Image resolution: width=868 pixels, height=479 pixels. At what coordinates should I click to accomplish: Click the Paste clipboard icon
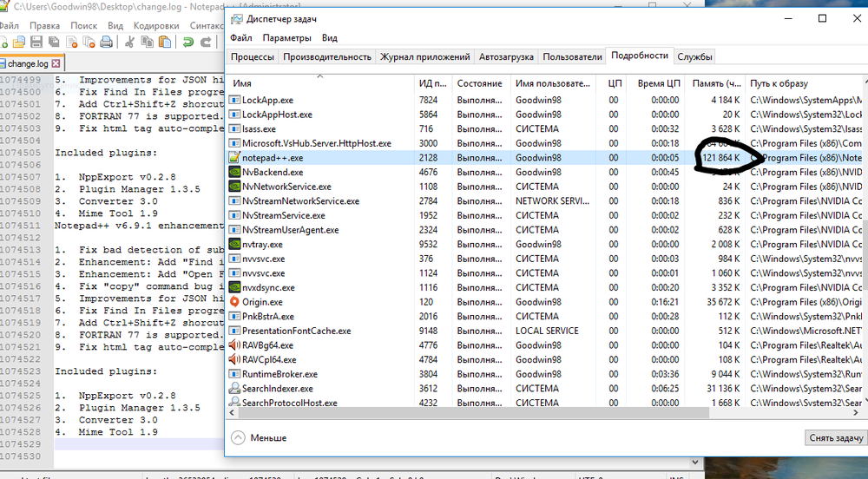[163, 42]
